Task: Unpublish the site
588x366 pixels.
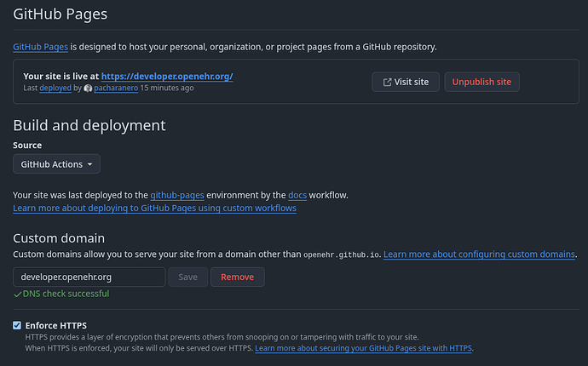Action: [x=481, y=82]
